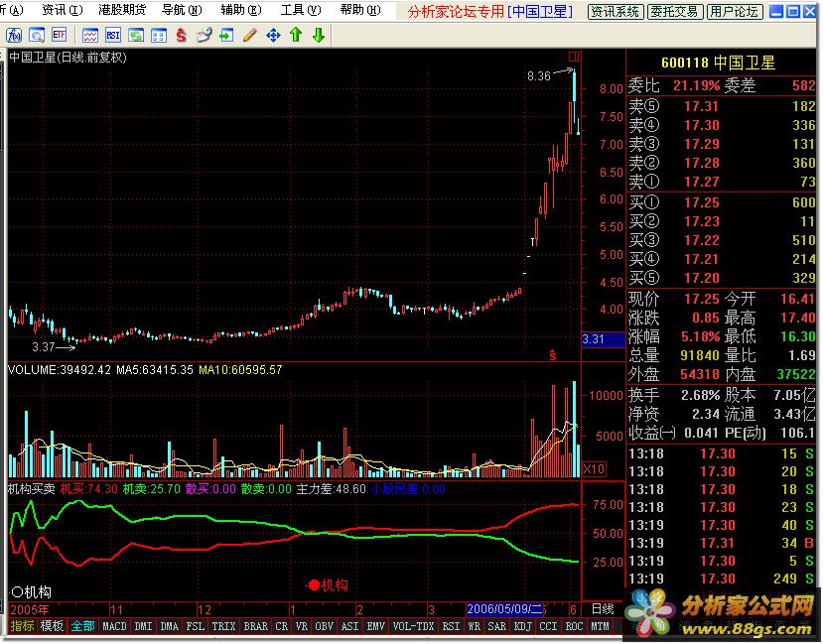The width and height of the screenshot is (823, 644).
Task: Open the f(x) formula manager icon
Action: 14,35
